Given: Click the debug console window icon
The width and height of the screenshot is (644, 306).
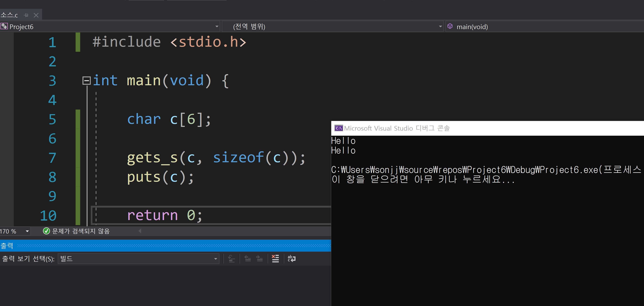Looking at the screenshot, I should pyautogui.click(x=338, y=128).
